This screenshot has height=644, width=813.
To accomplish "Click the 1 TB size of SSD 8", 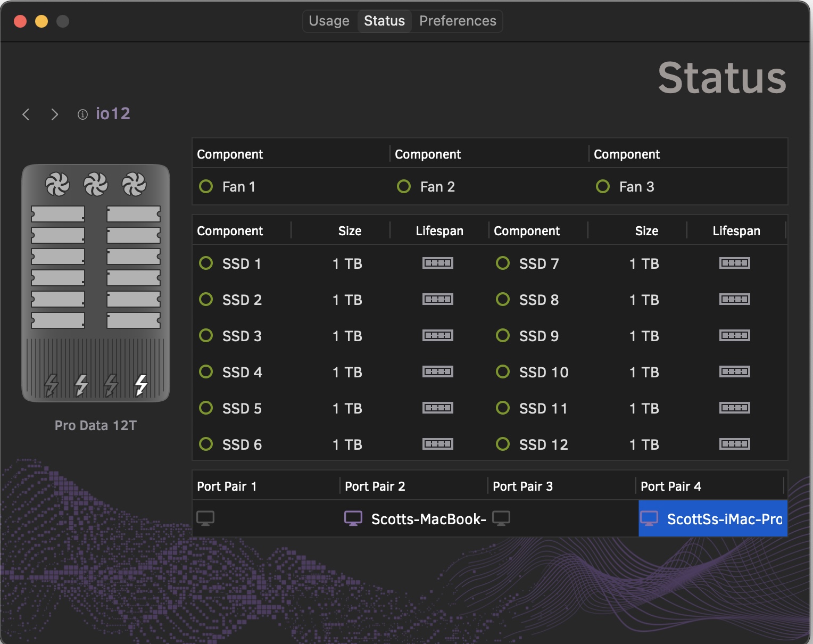I will pos(644,300).
